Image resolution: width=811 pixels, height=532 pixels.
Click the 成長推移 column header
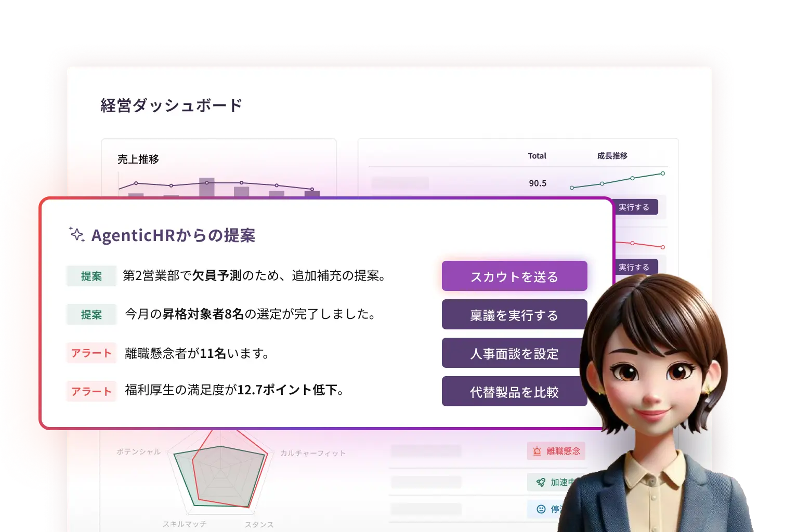(612, 156)
